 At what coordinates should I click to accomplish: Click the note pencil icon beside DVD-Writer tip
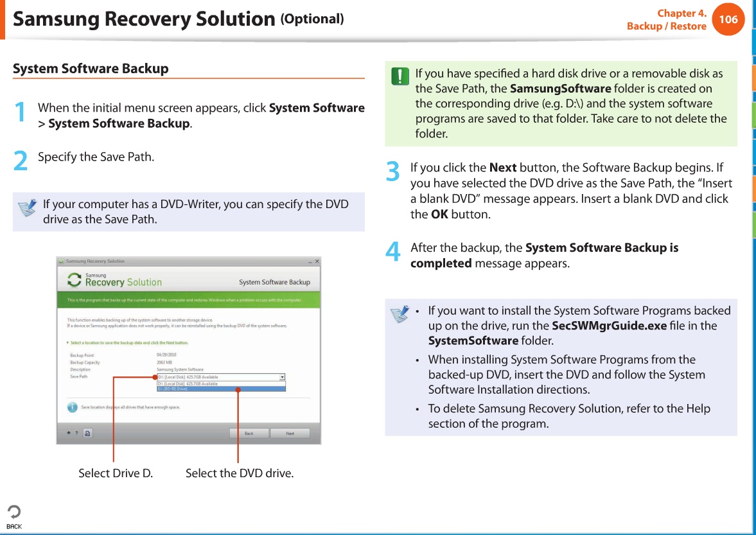[28, 207]
